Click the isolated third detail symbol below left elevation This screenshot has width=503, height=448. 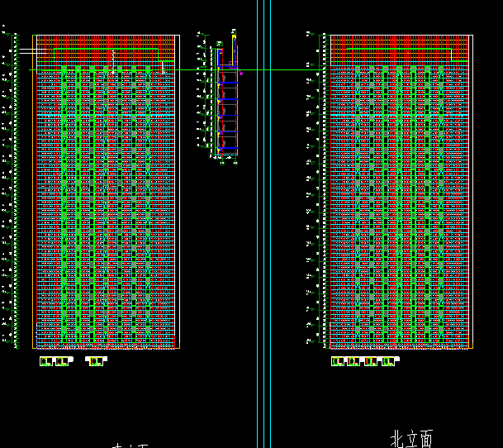pyautogui.click(x=96, y=361)
